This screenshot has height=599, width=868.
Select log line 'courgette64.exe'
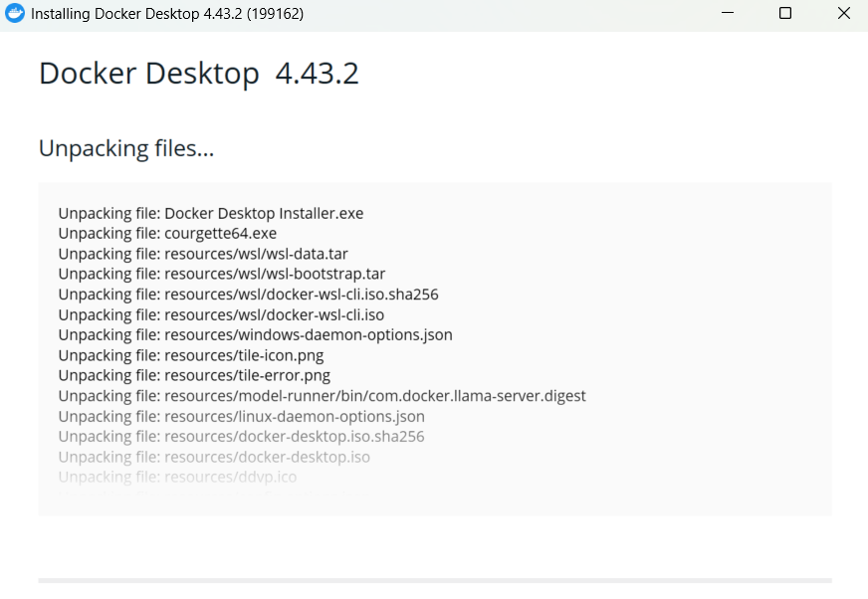(168, 233)
